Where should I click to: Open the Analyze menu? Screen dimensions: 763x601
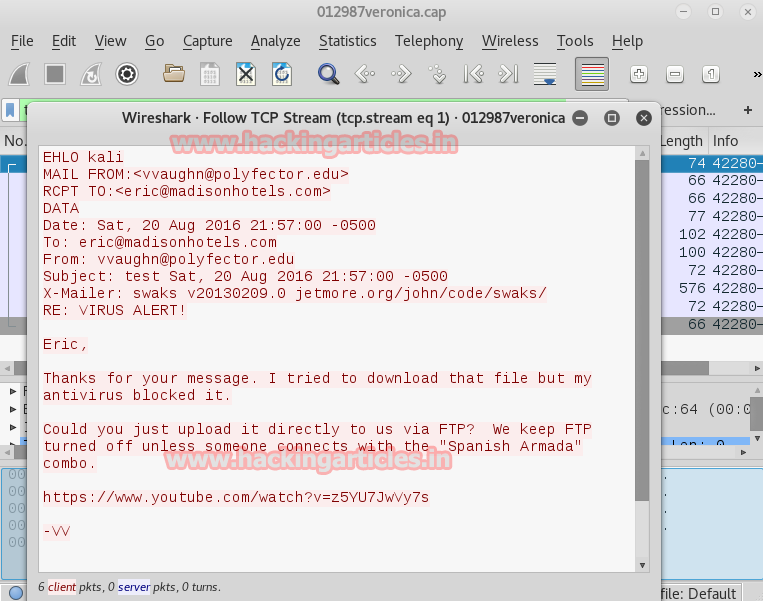pyautogui.click(x=275, y=41)
